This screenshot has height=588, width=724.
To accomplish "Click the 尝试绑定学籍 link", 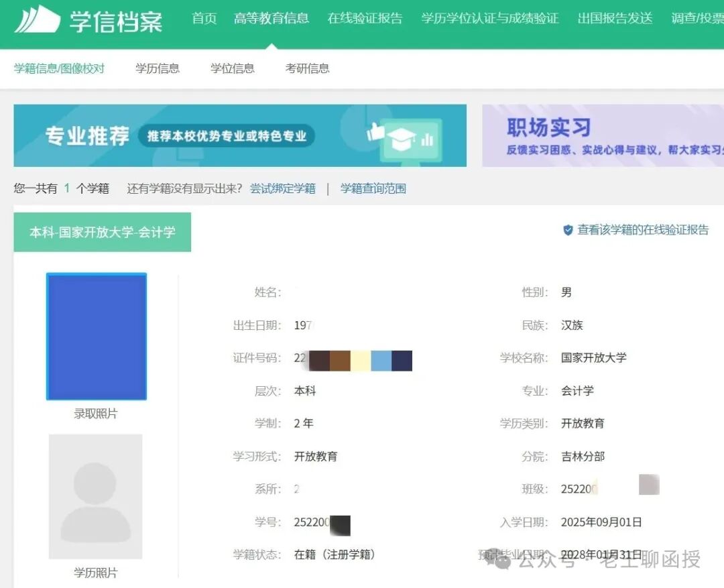I will tap(283, 188).
